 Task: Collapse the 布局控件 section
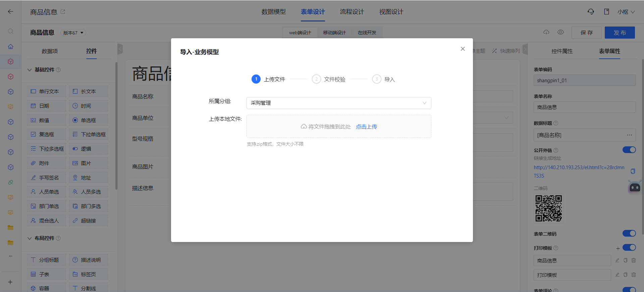pos(30,238)
